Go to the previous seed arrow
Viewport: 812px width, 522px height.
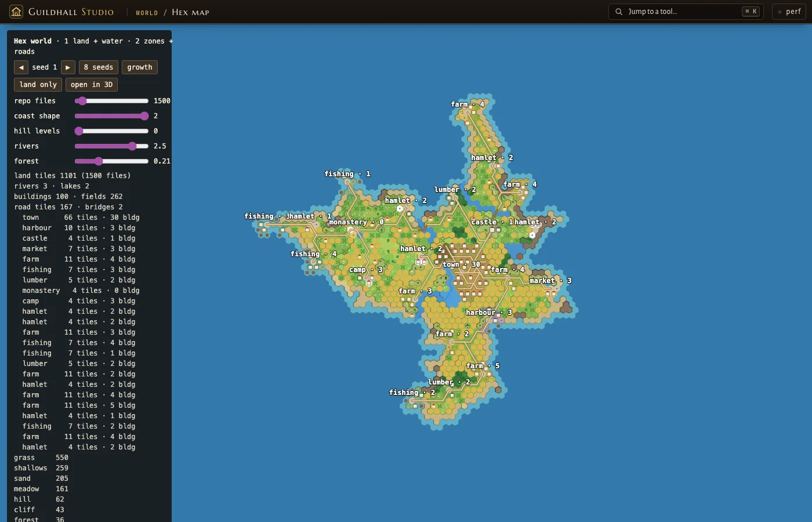[21, 67]
